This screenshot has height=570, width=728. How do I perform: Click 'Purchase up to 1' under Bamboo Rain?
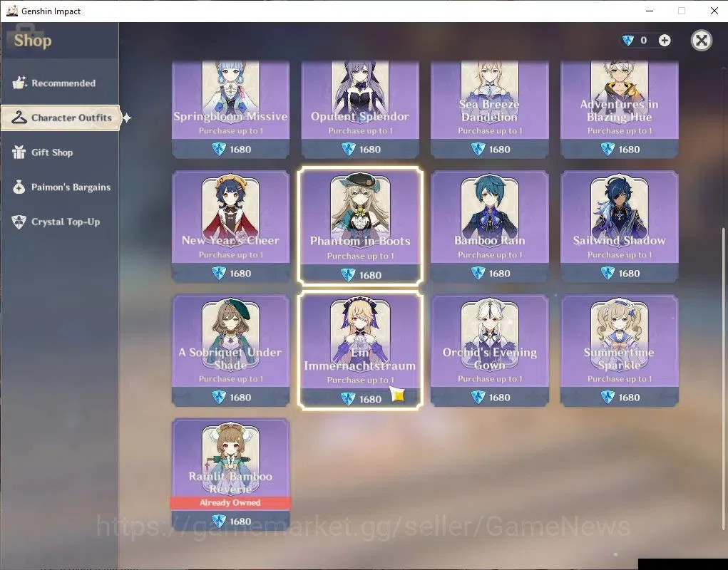pyautogui.click(x=490, y=254)
